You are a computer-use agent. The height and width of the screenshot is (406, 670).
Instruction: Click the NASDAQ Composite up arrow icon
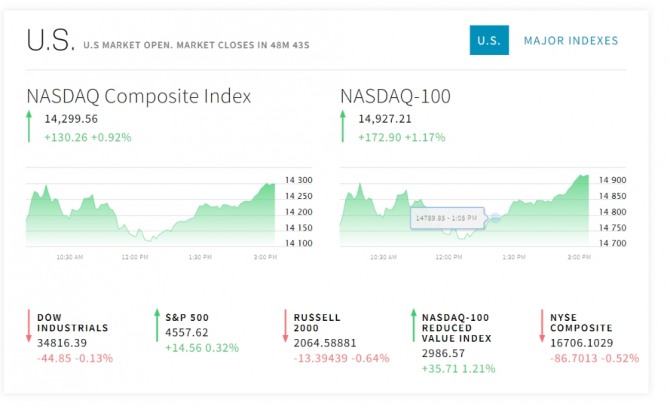click(x=29, y=126)
